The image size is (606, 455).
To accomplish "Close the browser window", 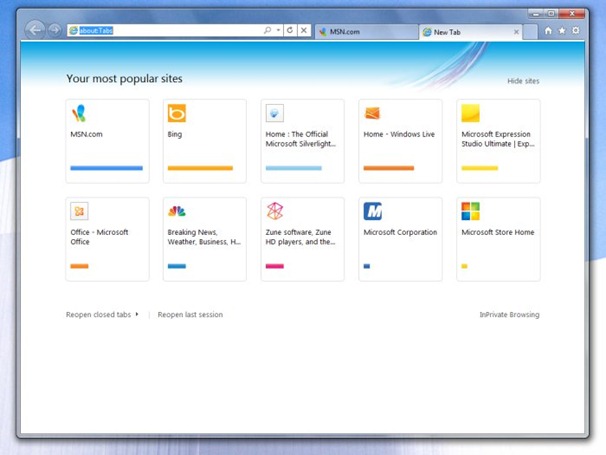I will pyautogui.click(x=572, y=14).
